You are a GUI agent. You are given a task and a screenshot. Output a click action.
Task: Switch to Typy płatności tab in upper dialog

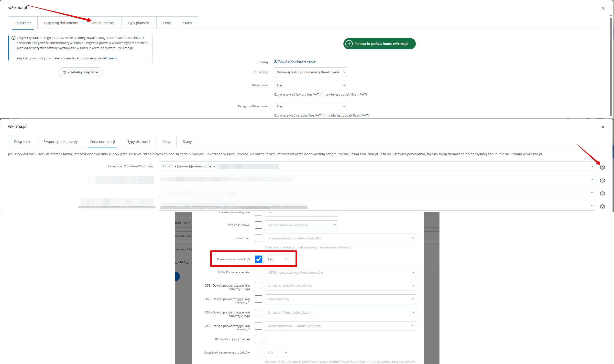pyautogui.click(x=139, y=23)
